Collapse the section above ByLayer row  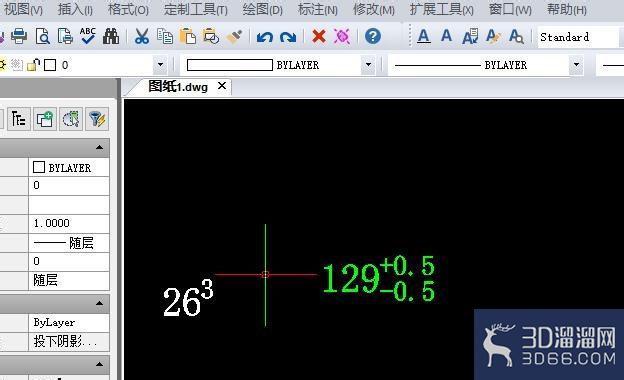click(99, 303)
